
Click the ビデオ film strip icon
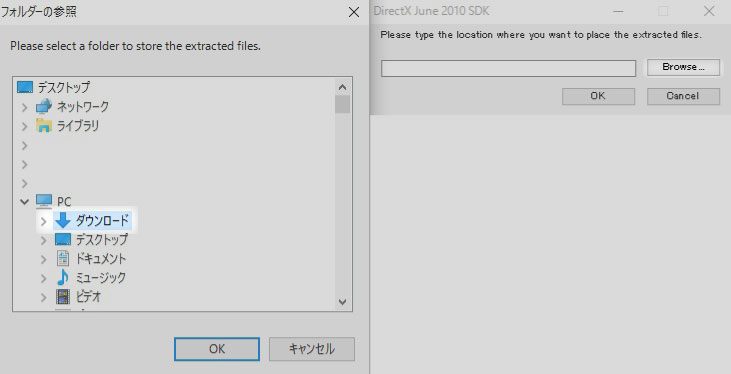pos(63,296)
